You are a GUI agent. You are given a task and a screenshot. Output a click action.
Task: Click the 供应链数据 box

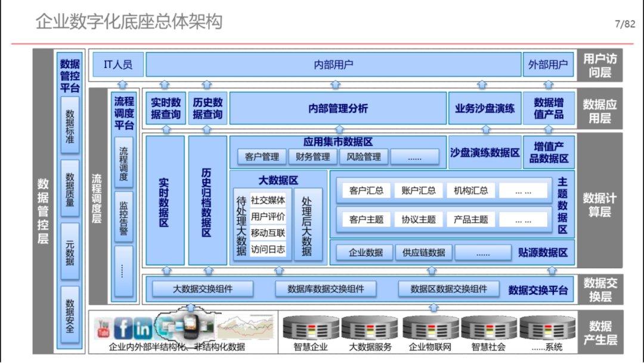pyautogui.click(x=424, y=253)
